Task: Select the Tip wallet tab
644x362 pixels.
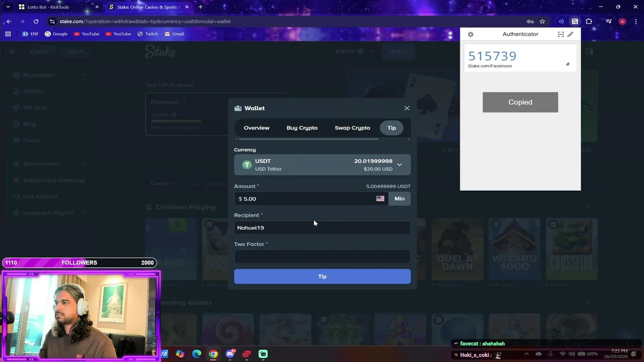Action: [x=391, y=128]
